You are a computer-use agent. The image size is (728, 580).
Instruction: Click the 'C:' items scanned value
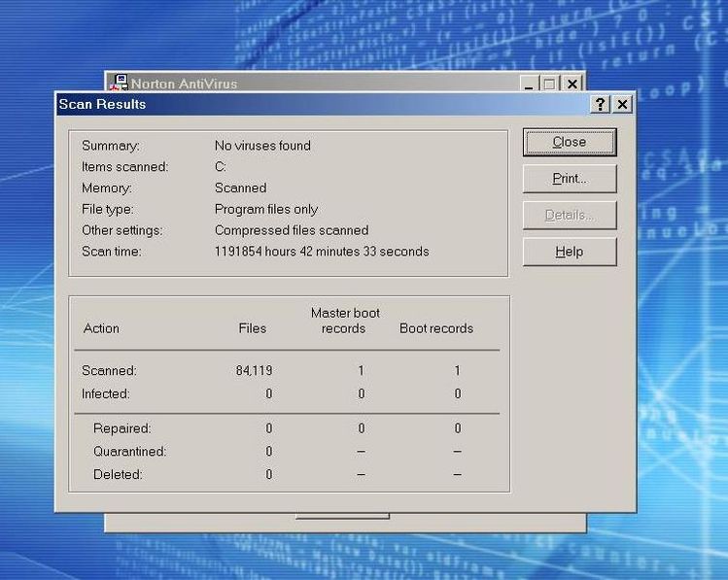point(221,166)
